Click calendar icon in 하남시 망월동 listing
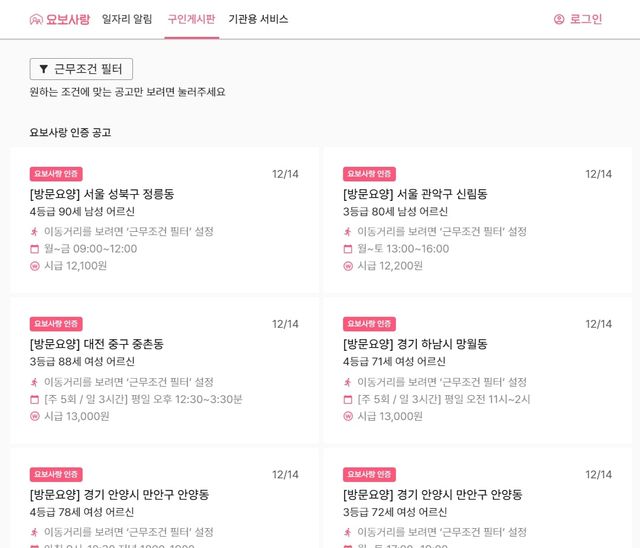Viewport: 640px width, 548px height. coord(348,399)
